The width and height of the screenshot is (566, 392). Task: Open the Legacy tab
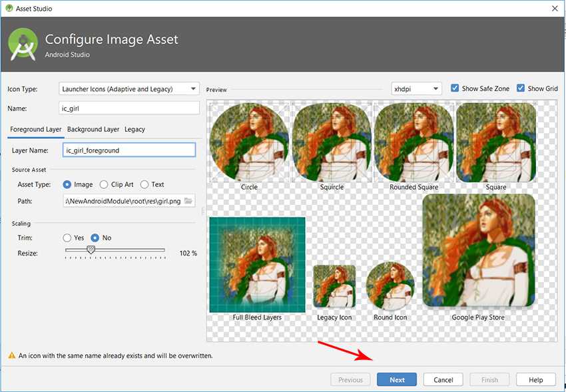(135, 129)
